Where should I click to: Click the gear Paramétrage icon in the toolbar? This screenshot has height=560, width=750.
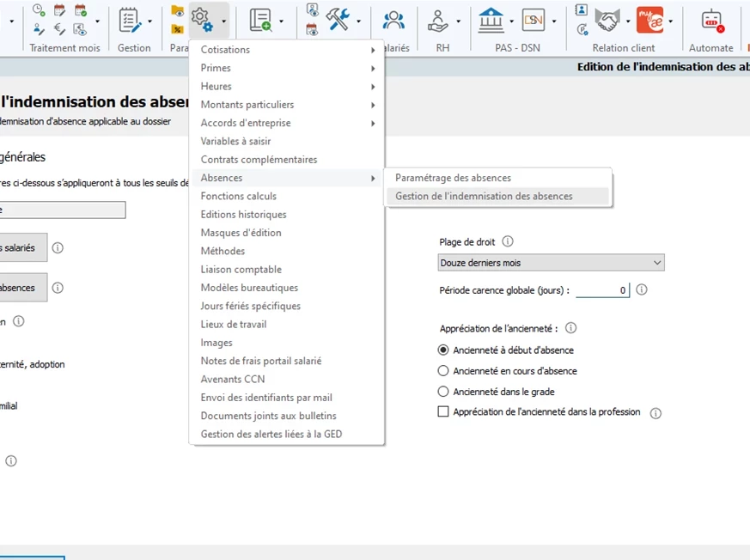(201, 19)
